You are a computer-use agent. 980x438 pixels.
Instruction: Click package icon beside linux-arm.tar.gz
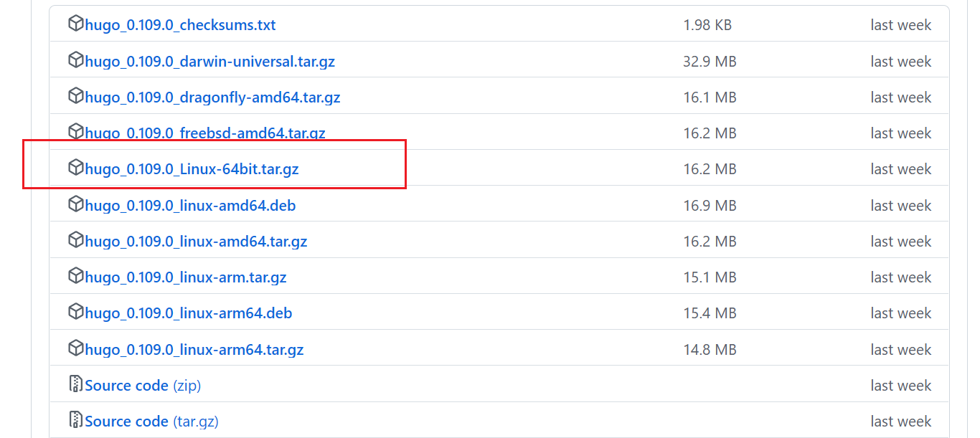[76, 276]
